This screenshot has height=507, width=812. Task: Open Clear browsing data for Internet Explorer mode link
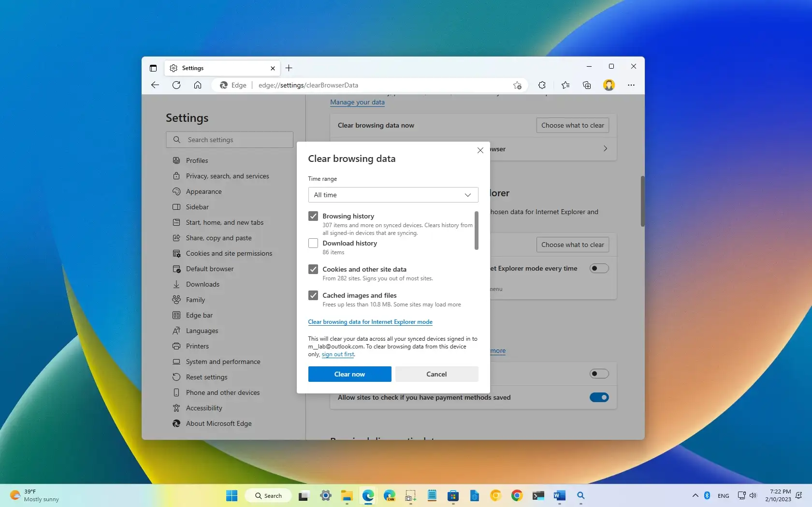(x=370, y=322)
